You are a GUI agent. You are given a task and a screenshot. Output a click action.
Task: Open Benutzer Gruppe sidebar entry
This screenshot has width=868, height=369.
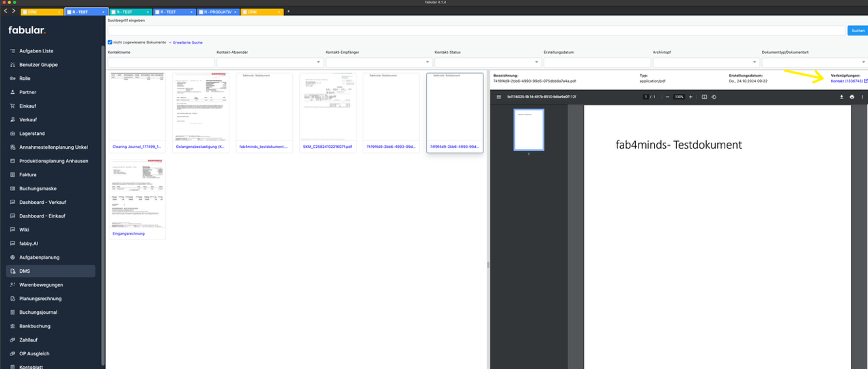pos(51,64)
